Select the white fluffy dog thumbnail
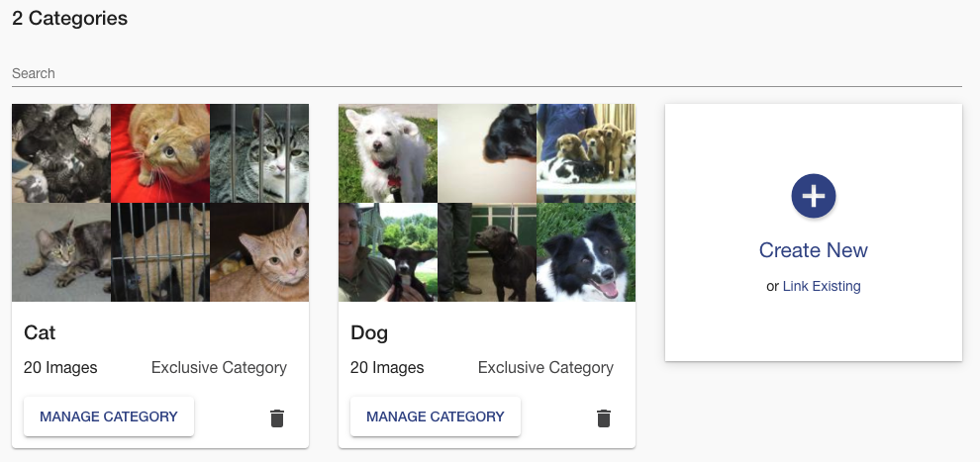The image size is (980, 462). click(x=387, y=153)
